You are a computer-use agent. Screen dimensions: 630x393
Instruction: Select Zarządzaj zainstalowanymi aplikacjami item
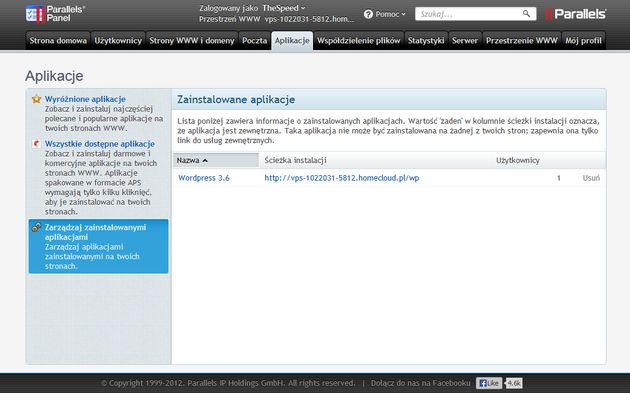point(98,246)
